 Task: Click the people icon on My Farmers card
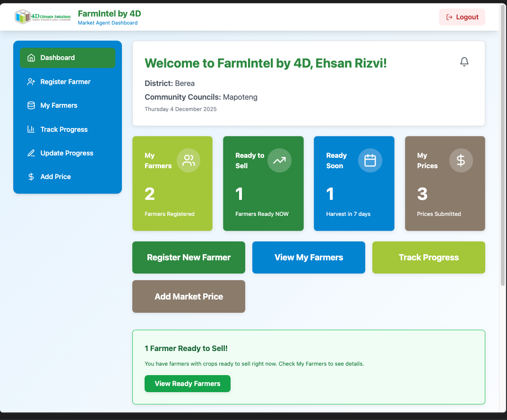189,160
